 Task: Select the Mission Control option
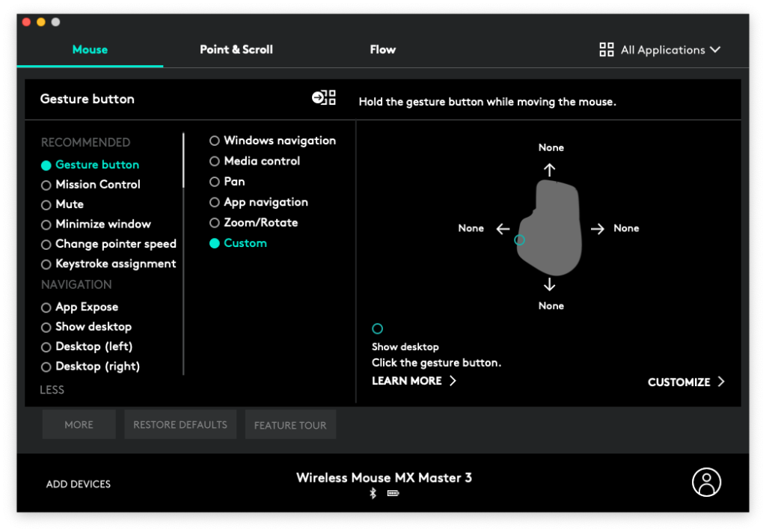pos(91,185)
